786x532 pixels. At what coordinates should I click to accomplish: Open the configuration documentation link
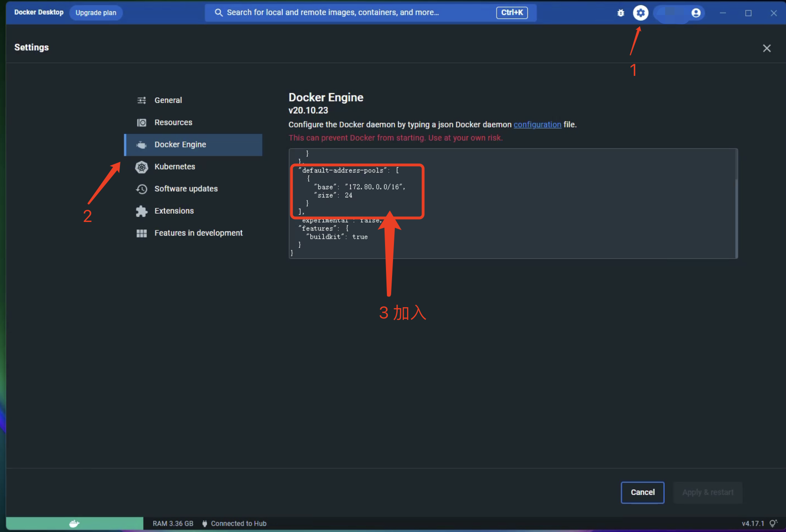click(x=537, y=125)
